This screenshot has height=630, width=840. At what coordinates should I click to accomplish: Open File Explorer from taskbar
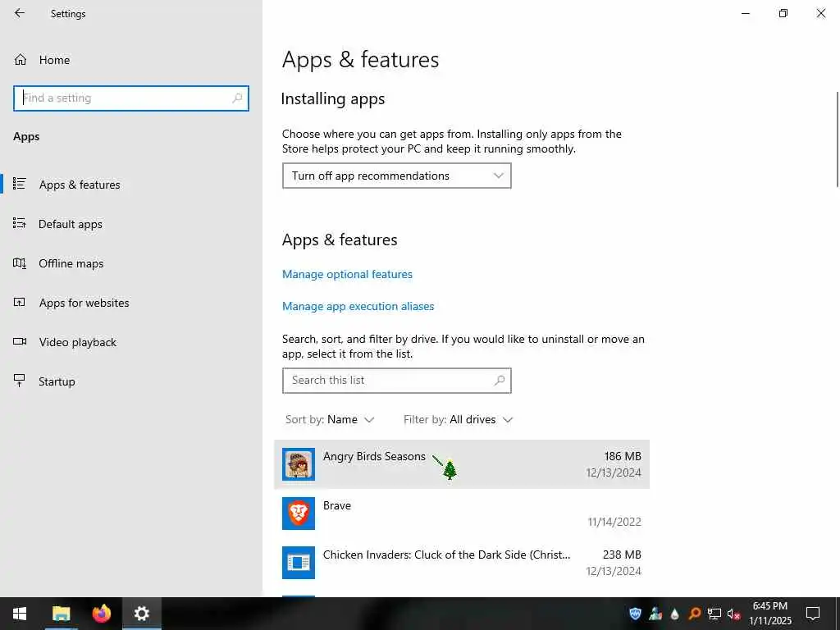point(61,614)
